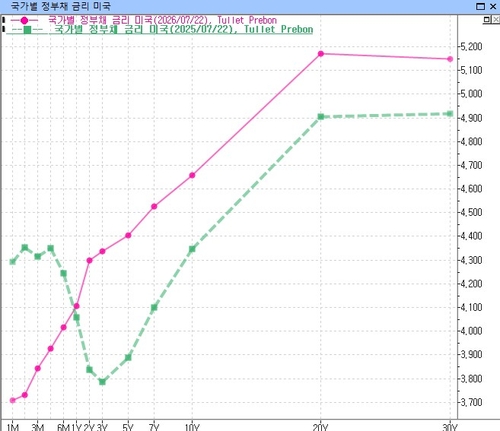The image size is (500, 431).
Task: Click the 5,000 y-axis label
Action: 471,94
